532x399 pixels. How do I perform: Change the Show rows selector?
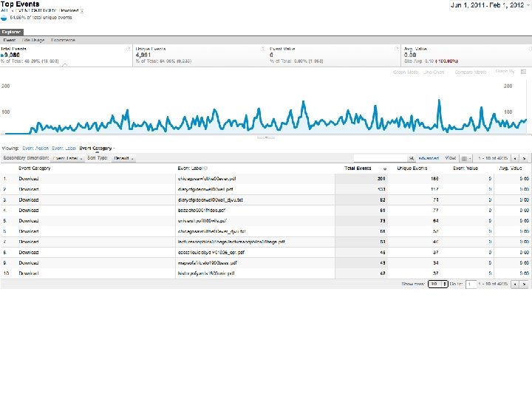click(438, 284)
